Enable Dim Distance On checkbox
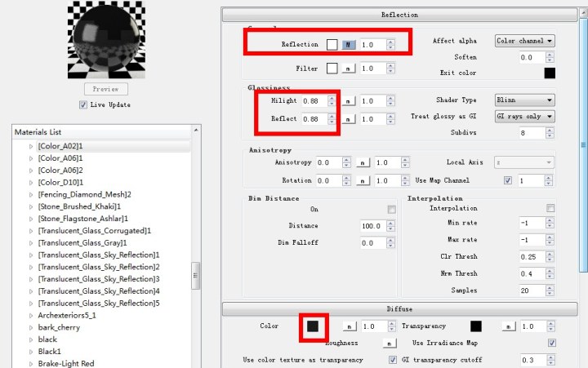The image size is (588, 368). (x=391, y=210)
